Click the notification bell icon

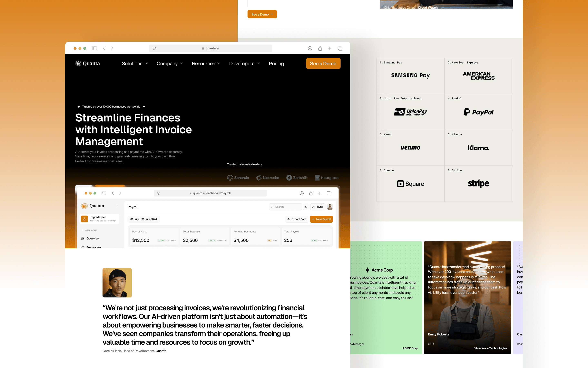tap(306, 207)
